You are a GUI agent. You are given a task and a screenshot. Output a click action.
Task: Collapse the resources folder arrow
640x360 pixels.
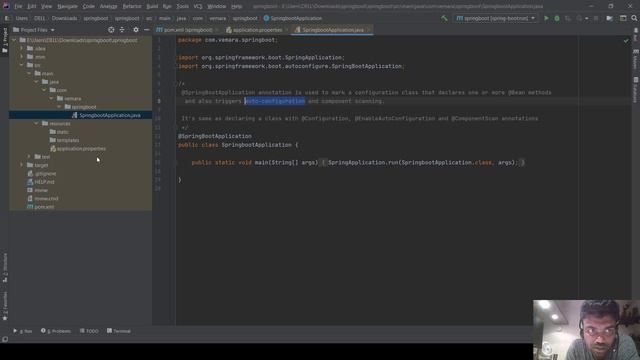pyautogui.click(x=36, y=123)
